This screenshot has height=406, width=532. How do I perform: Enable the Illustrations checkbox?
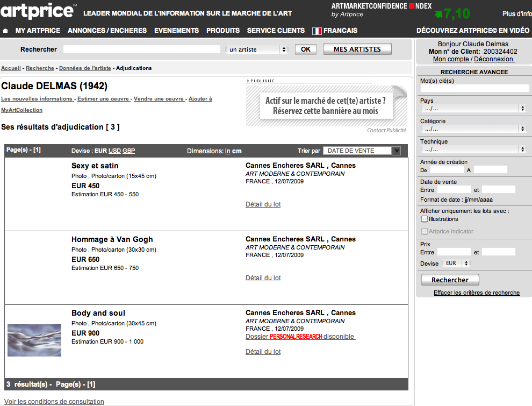click(425, 219)
